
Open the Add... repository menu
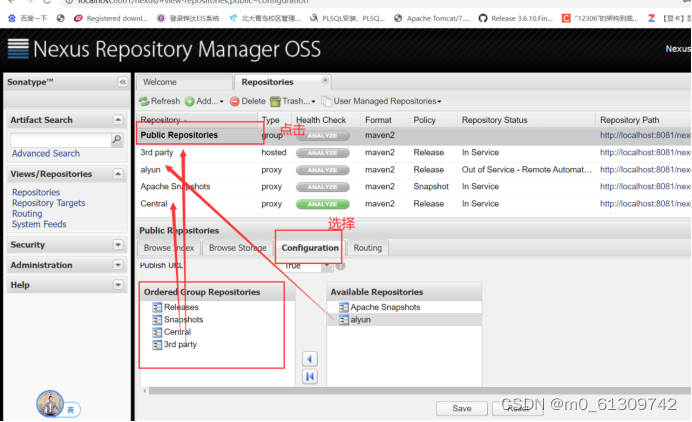204,101
